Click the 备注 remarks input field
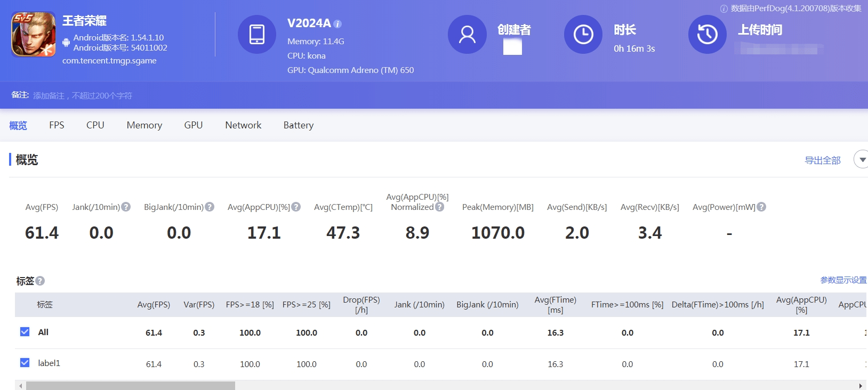Viewport: 868px width, 390px height. (x=83, y=95)
